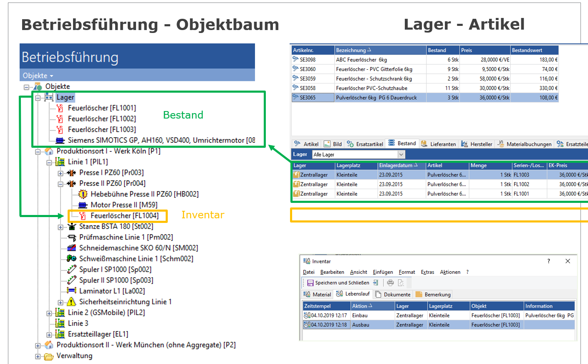Click the warning icon for Sicherheitseinrichtung Linie 1

pos(71,302)
